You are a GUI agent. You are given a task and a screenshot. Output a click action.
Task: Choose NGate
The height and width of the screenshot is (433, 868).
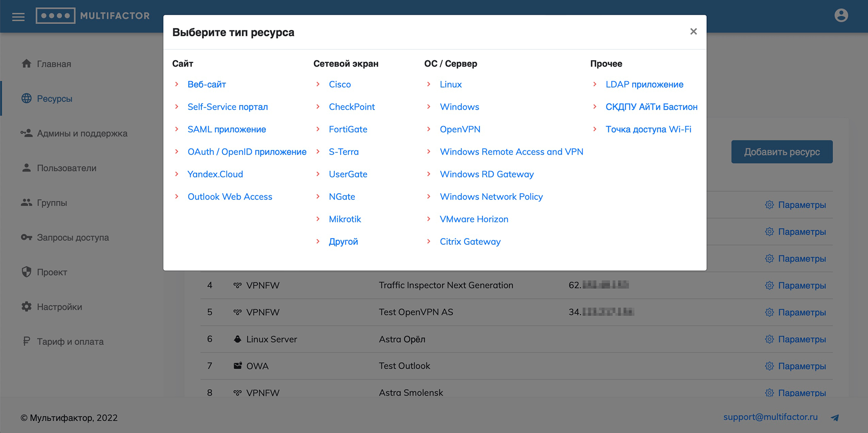[x=342, y=196]
